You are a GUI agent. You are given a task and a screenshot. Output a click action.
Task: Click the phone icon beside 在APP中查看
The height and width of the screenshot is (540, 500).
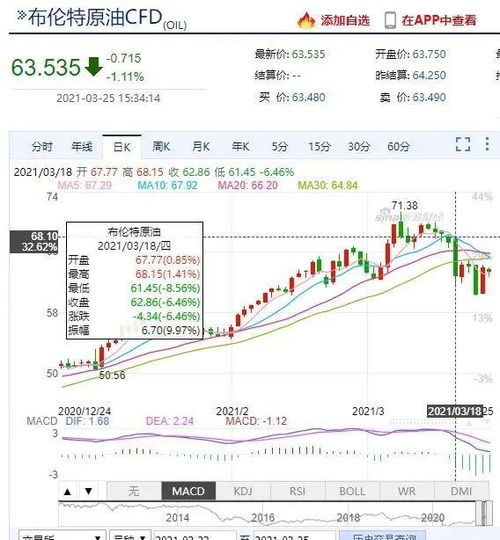point(390,20)
